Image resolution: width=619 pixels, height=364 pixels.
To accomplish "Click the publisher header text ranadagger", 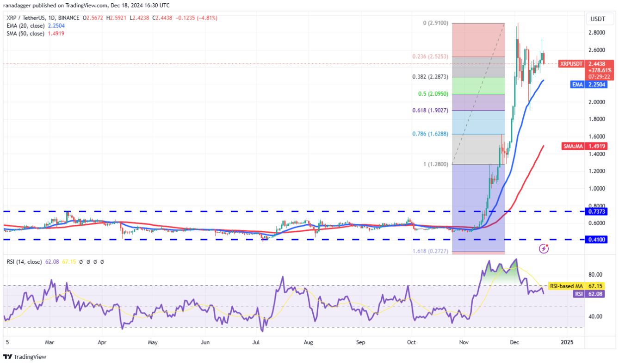I will point(18,6).
